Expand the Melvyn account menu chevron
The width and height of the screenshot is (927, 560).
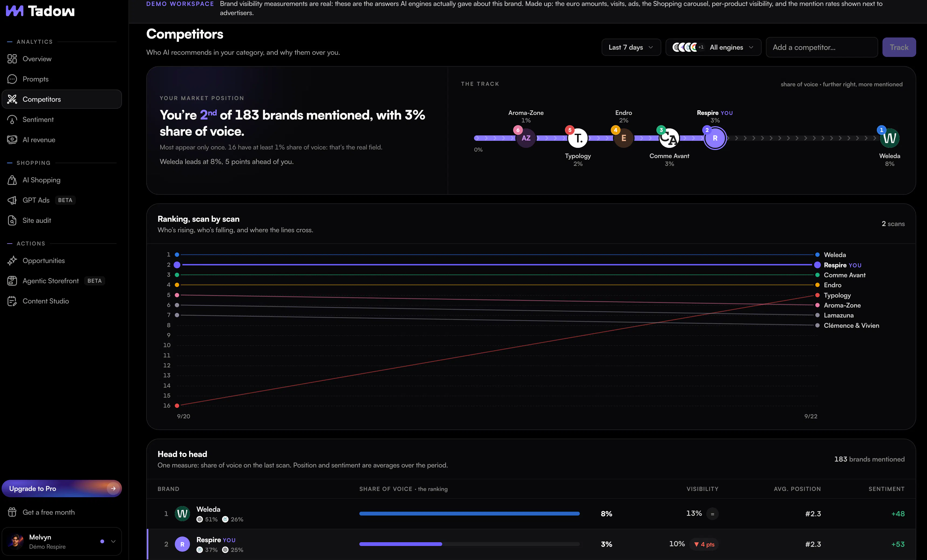click(x=113, y=542)
